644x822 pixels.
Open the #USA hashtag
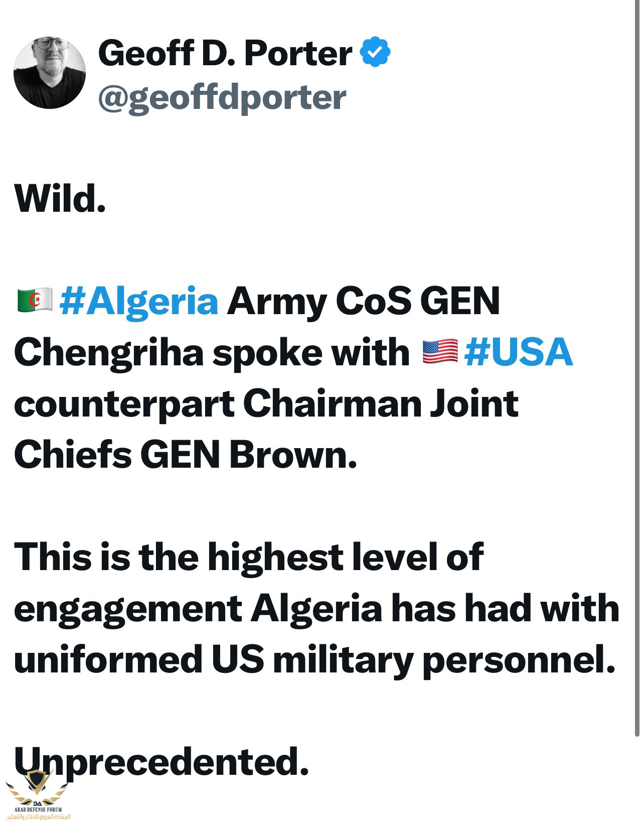519,352
